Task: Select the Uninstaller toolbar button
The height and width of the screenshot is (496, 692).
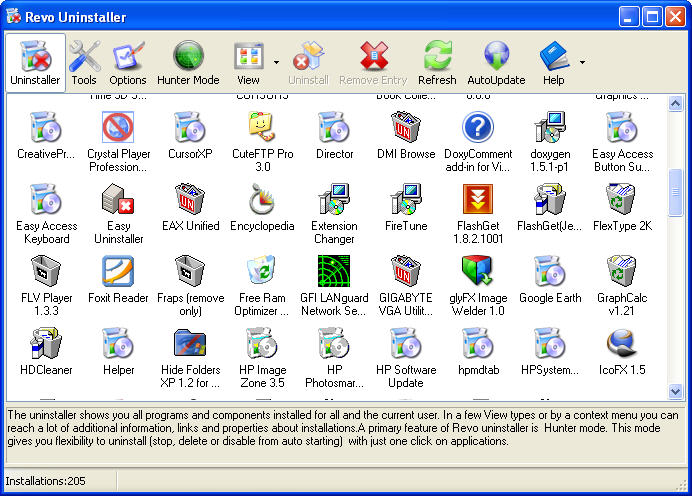Action: pyautogui.click(x=35, y=62)
